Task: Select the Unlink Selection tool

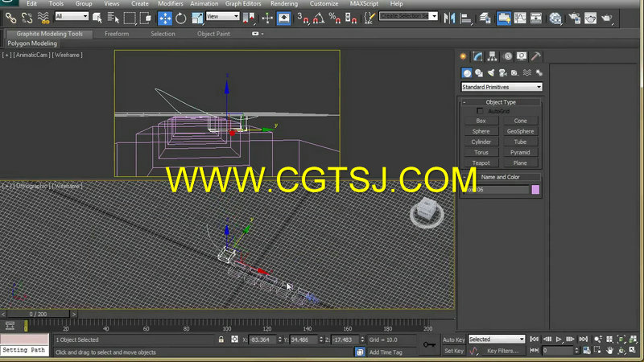Action: pyautogui.click(x=27, y=18)
